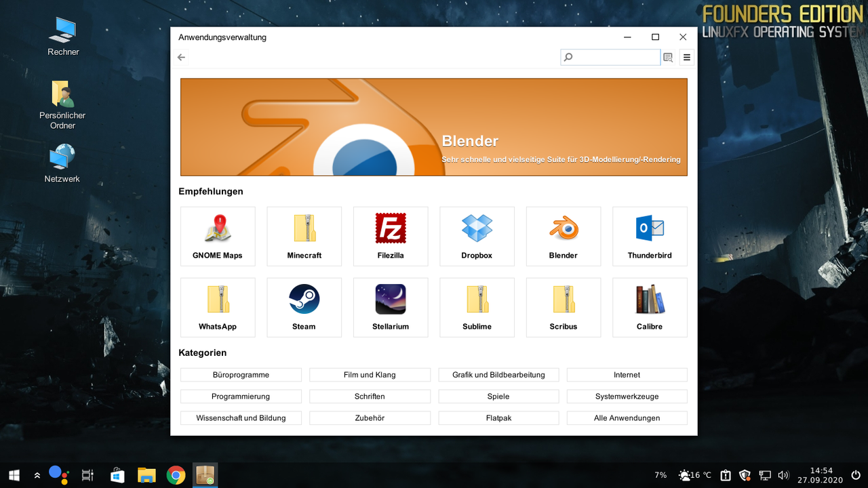This screenshot has height=488, width=868.
Task: Open the Dropbox app tile
Action: (477, 237)
